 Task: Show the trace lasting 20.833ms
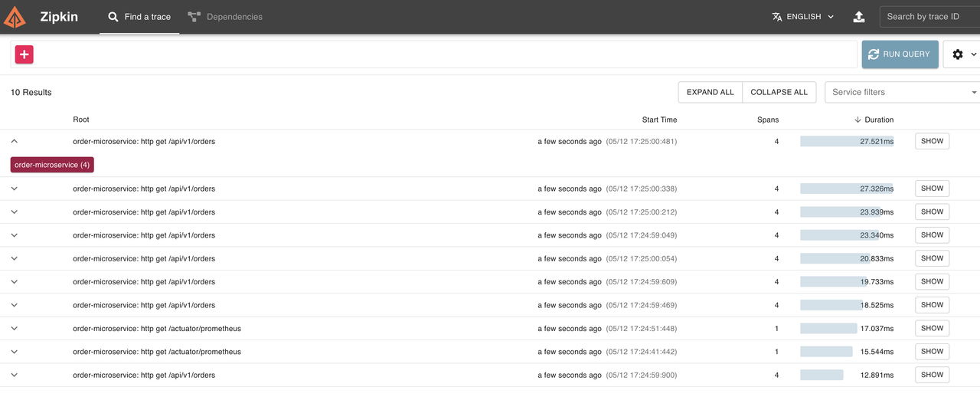tap(932, 258)
